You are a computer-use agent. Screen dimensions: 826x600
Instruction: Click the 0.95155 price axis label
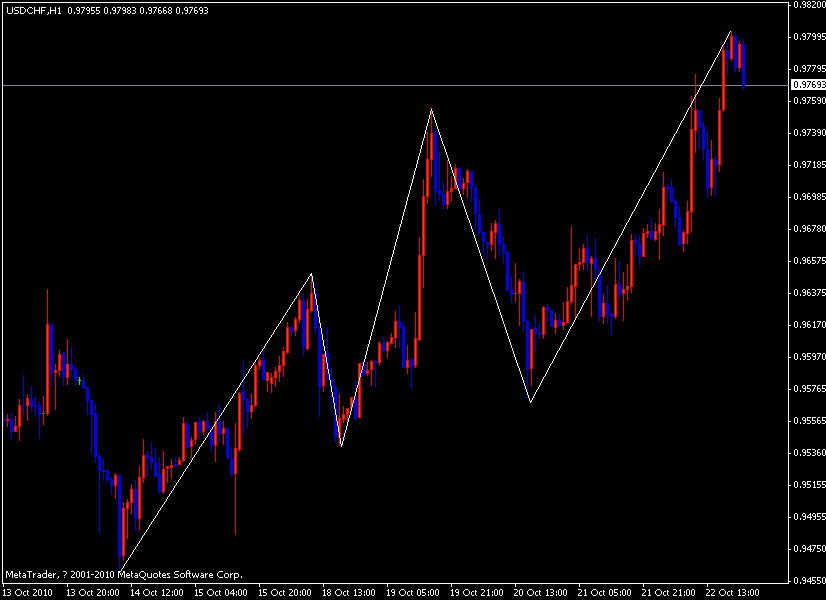pyautogui.click(x=809, y=485)
